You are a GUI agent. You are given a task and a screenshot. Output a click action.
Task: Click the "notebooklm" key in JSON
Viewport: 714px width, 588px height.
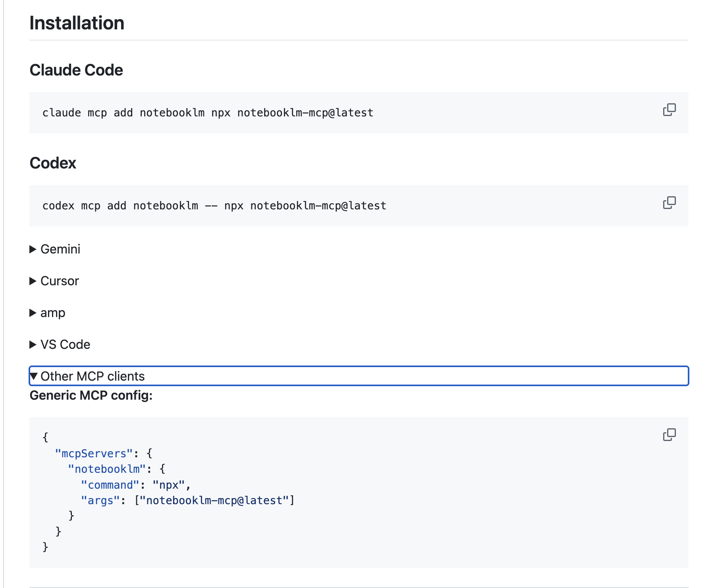(107, 469)
